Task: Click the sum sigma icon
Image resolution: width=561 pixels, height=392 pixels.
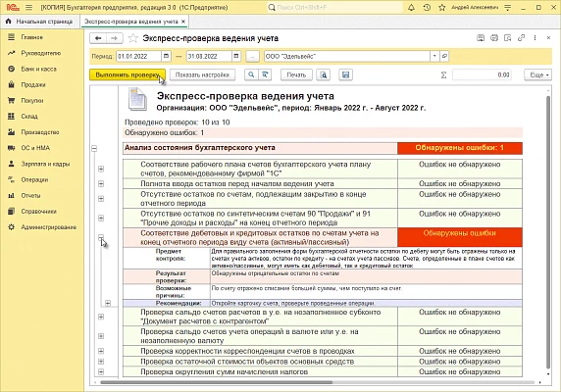Action: click(x=443, y=74)
